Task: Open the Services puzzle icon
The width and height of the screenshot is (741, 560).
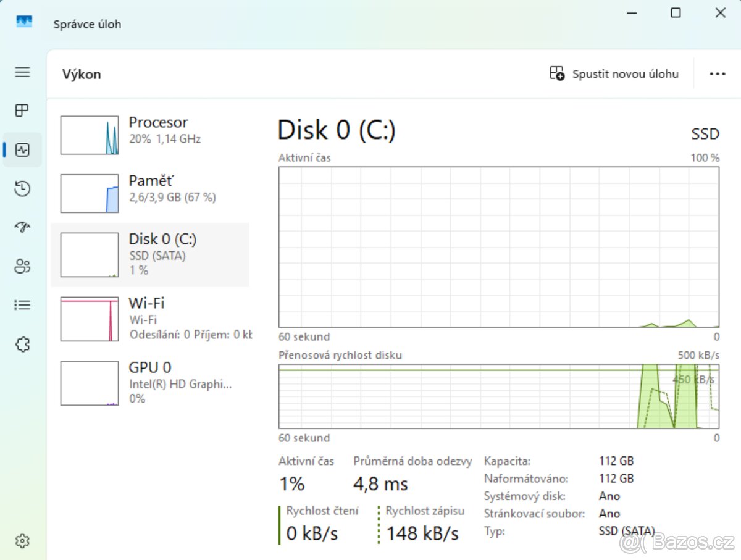Action: (x=22, y=345)
